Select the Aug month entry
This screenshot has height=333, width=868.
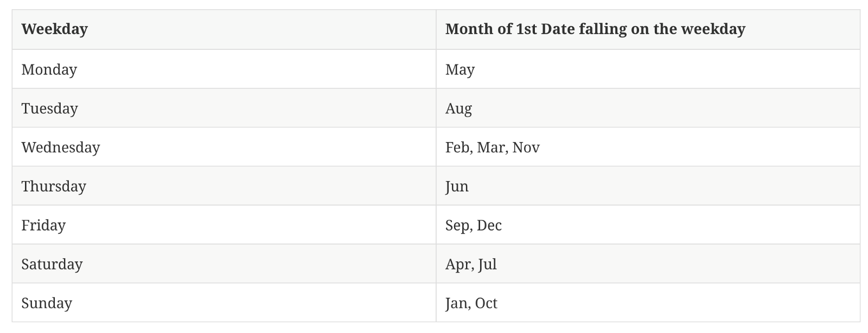tap(458, 108)
